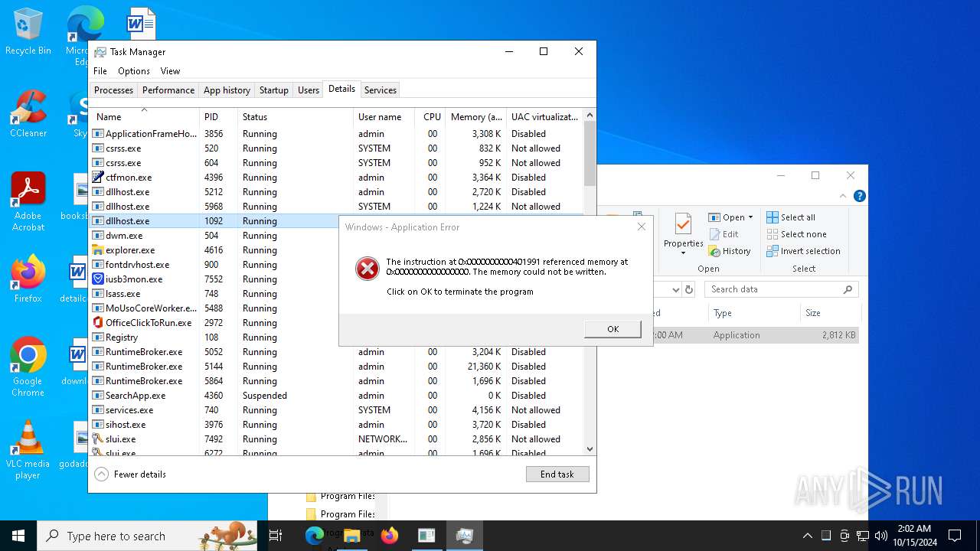Click Select all in Explorer ribbon
The height and width of the screenshot is (551, 980).
coord(792,217)
